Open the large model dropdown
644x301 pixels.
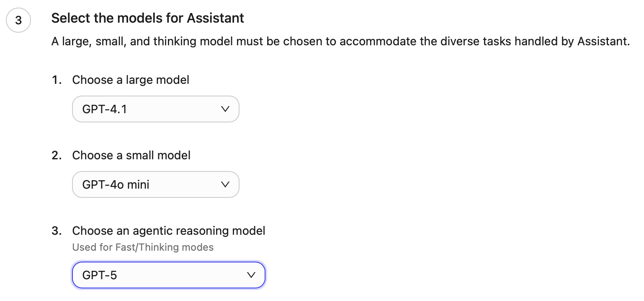pyautogui.click(x=155, y=109)
